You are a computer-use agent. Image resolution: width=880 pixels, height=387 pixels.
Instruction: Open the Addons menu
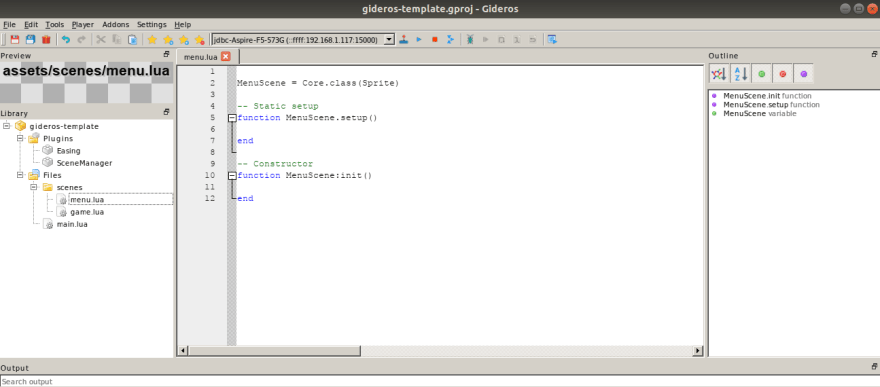116,25
